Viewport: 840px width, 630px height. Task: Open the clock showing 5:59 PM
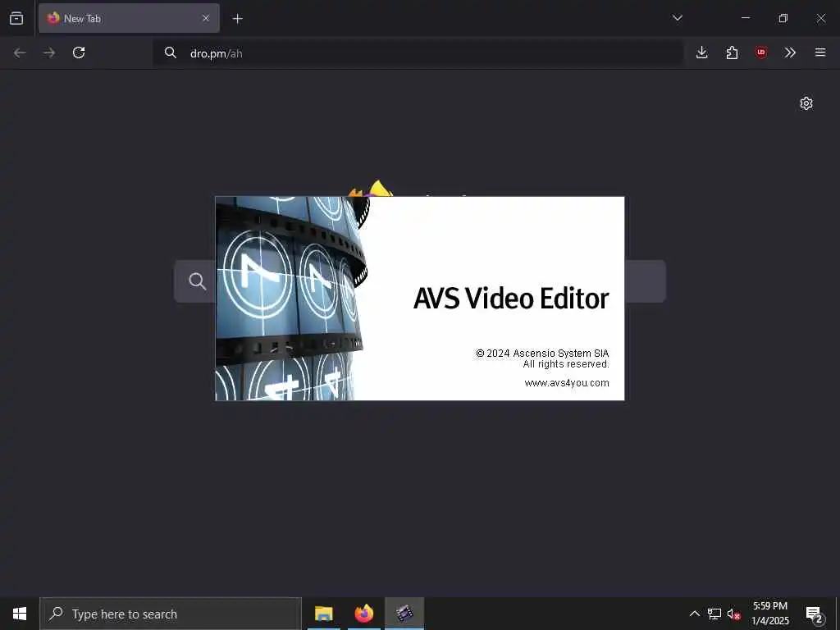point(769,614)
